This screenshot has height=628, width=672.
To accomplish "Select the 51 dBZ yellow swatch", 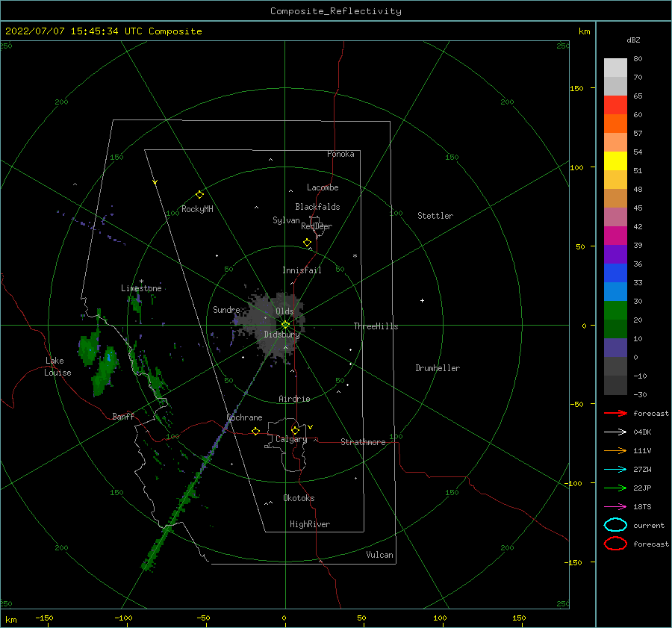I will (615, 161).
